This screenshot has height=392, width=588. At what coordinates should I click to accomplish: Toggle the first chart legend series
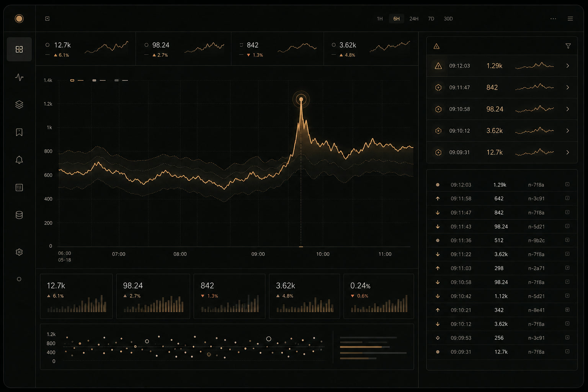(x=77, y=80)
